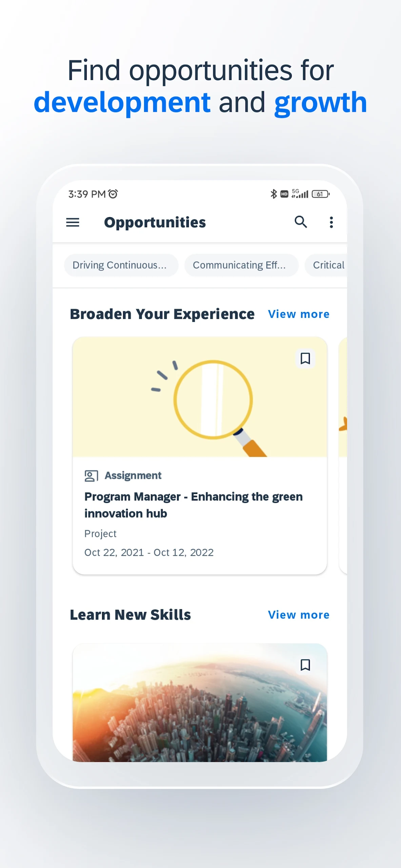The height and width of the screenshot is (868, 401).
Task: Tap the search magnifier icon
Action: 301,222
